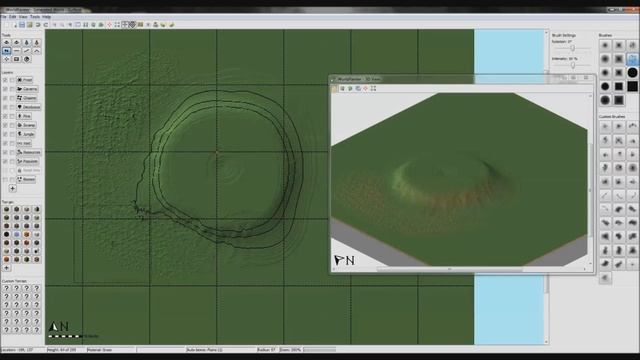Select the Swamp layer button
The width and height of the screenshot is (640, 360).
(x=27, y=125)
